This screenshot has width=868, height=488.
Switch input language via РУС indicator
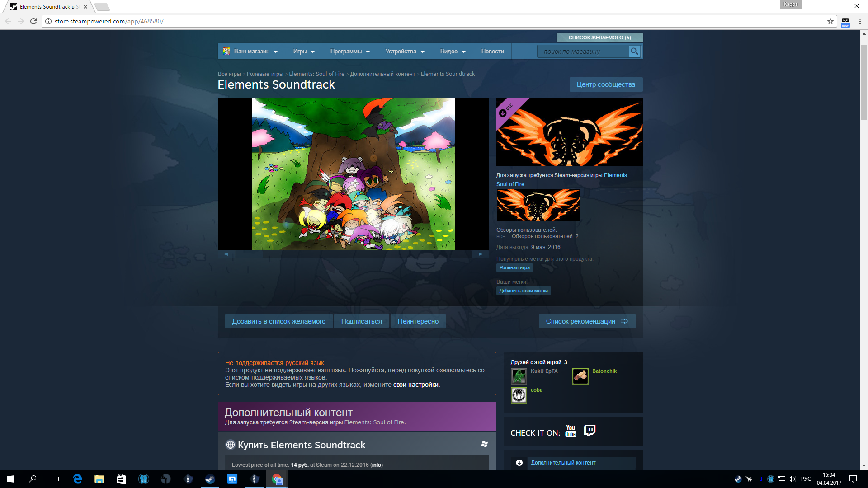[806, 479]
